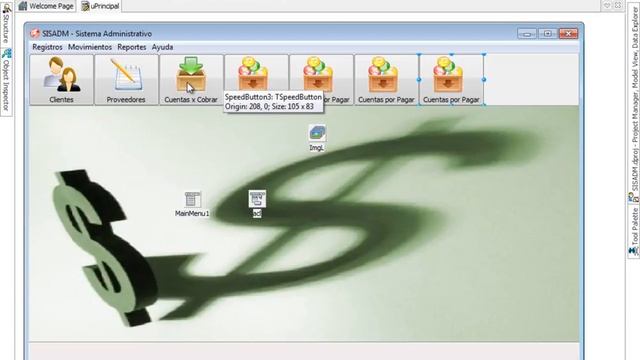The width and height of the screenshot is (640, 360).
Task: Open the Registros menu
Action: [x=47, y=47]
